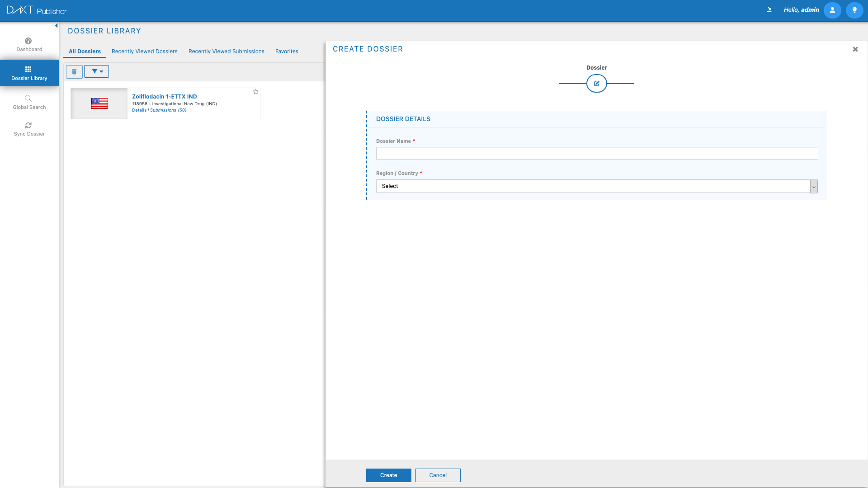868x488 pixels.
Task: Open the Favorites tab
Action: (x=287, y=51)
